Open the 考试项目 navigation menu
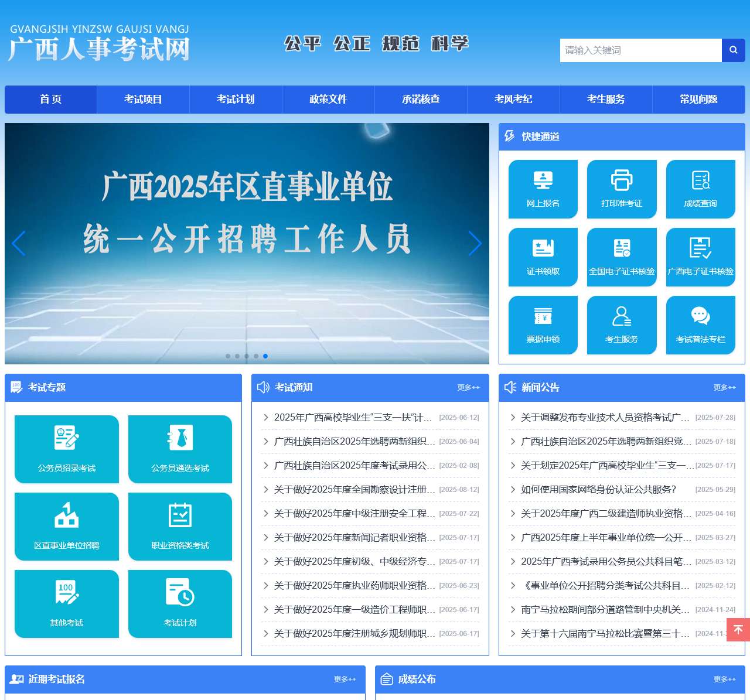Viewport: 750px width, 700px height. tap(143, 100)
